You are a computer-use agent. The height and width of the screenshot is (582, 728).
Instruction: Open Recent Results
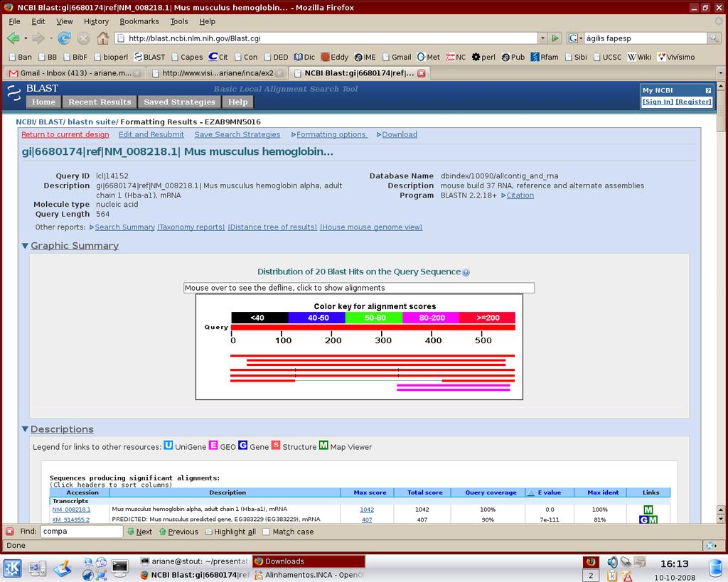tap(100, 102)
